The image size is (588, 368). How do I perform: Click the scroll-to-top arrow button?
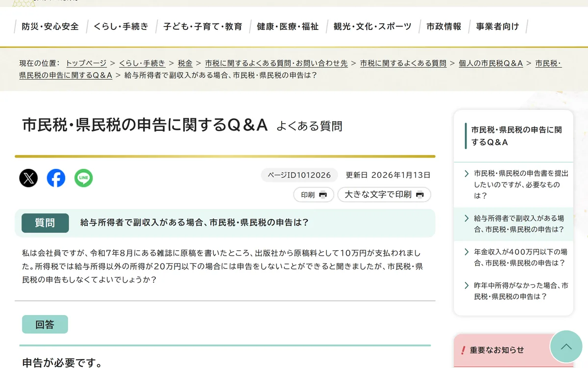566,346
